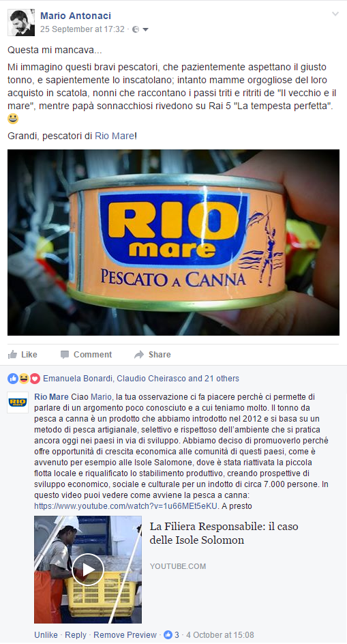Viewport: 347px width, 644px height.
Task: Click Reply under Rio Mare's comment
Action: tap(76, 635)
